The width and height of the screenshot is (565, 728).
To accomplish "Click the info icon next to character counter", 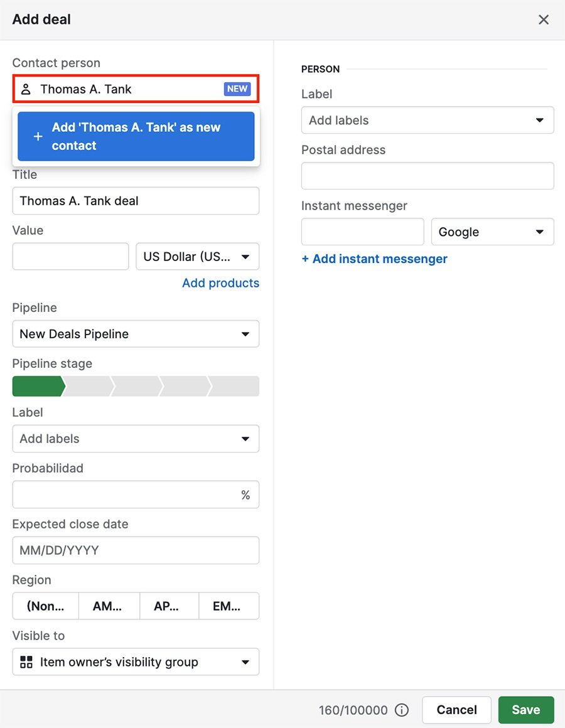I will (402, 710).
